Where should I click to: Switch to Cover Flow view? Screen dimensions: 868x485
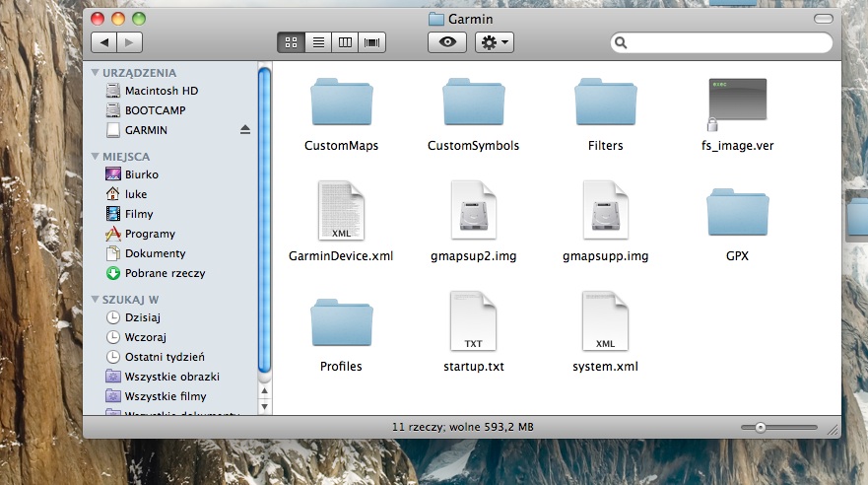[372, 42]
